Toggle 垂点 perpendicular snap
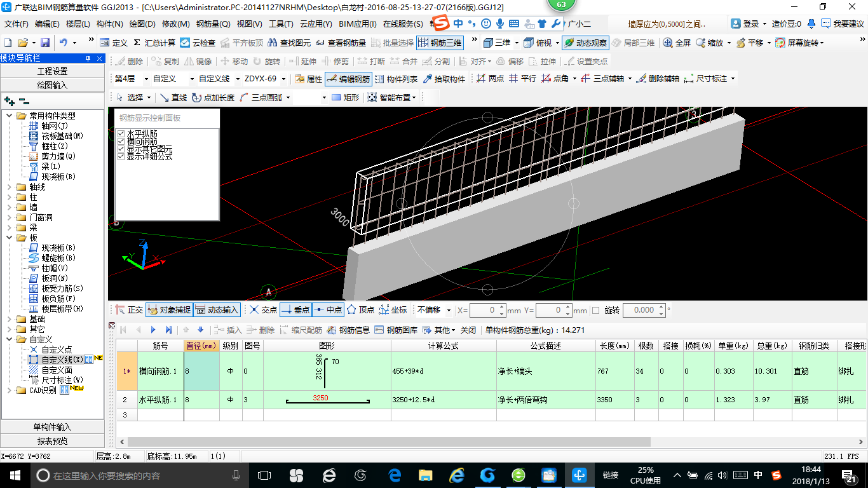Viewport: 868px width, 488px height. click(295, 310)
